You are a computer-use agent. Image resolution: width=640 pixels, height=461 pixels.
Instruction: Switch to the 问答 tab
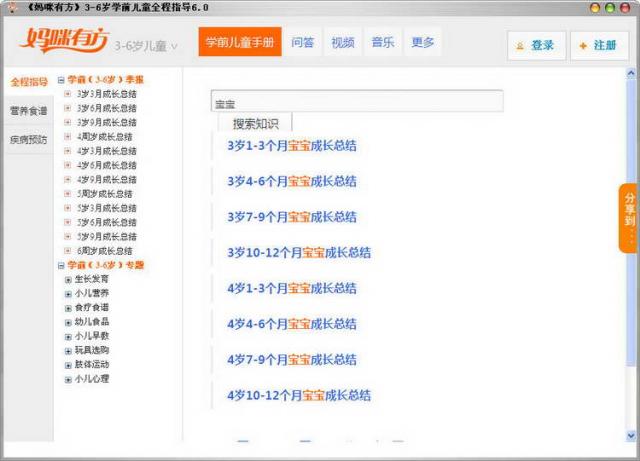(x=302, y=42)
